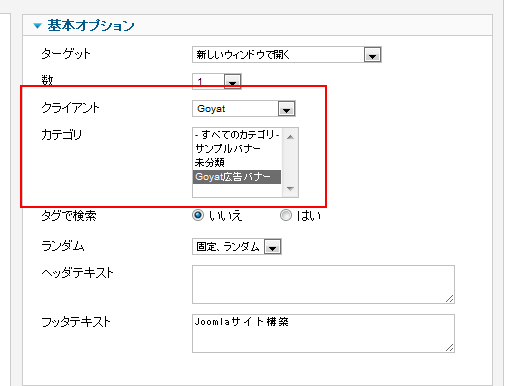Click the ランダム field label
Viewport: 506px width, 386px height.
(x=63, y=246)
